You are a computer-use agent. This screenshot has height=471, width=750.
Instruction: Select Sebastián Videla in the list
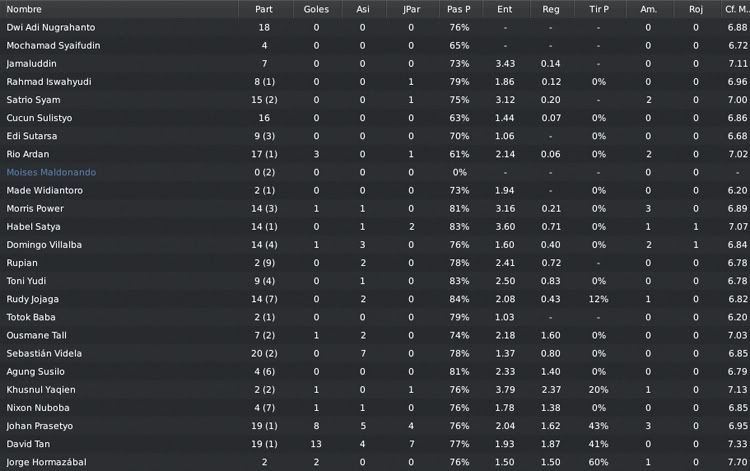44,353
